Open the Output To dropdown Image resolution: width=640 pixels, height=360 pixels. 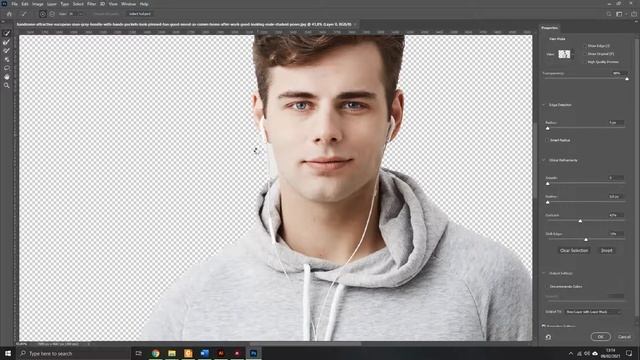(x=593, y=312)
